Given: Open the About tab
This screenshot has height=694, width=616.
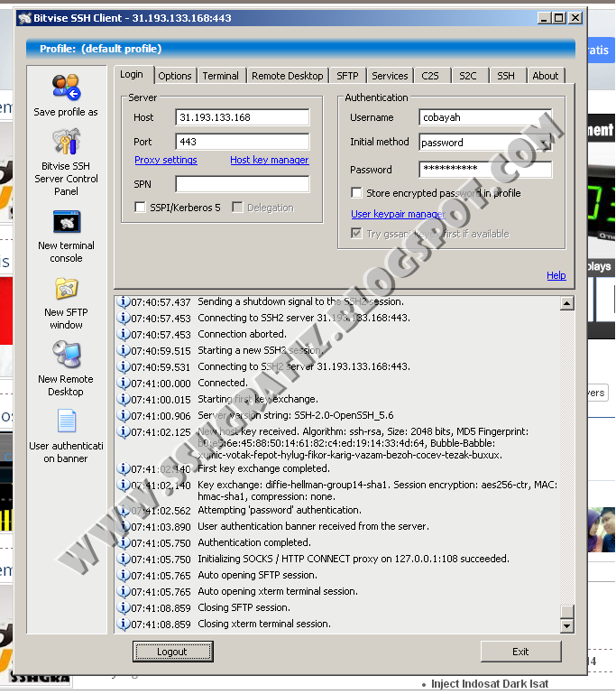Looking at the screenshot, I should [x=546, y=76].
